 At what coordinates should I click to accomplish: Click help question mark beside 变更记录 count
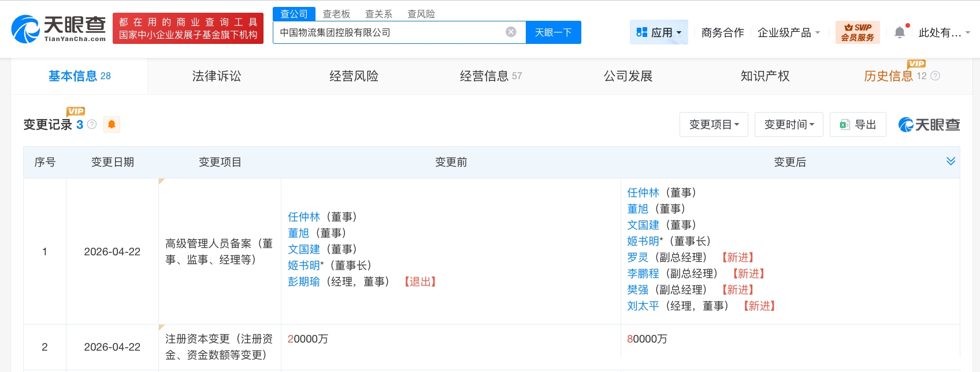click(x=92, y=125)
